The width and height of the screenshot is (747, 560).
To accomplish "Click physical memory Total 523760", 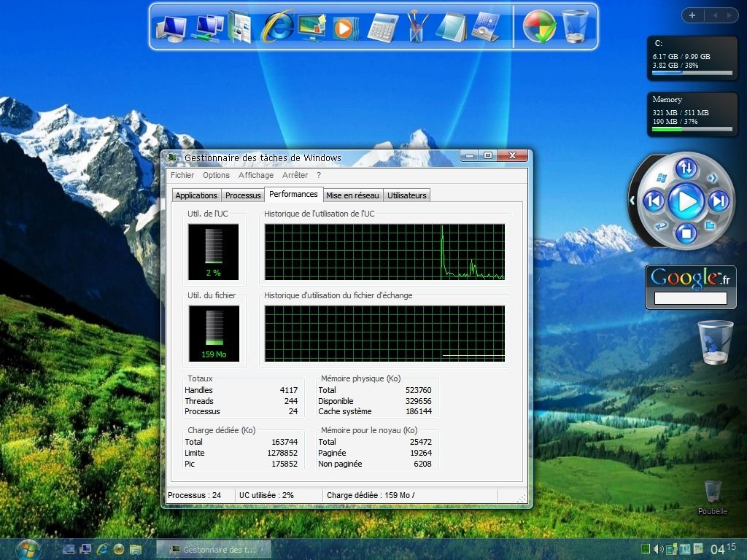I will point(418,390).
